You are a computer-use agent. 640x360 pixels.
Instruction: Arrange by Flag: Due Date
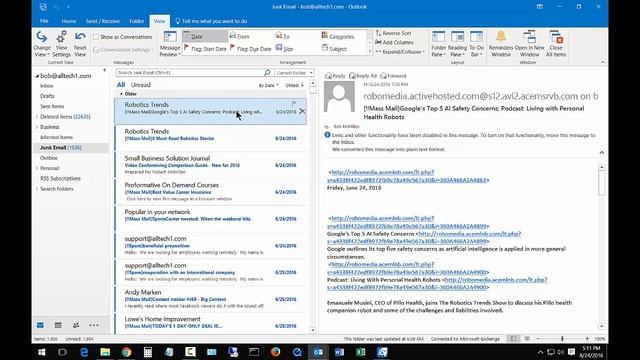click(251, 49)
